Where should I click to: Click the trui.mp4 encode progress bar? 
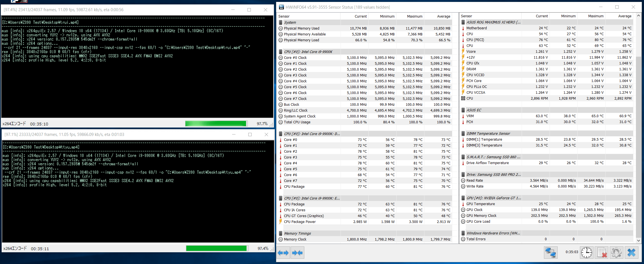(x=216, y=123)
